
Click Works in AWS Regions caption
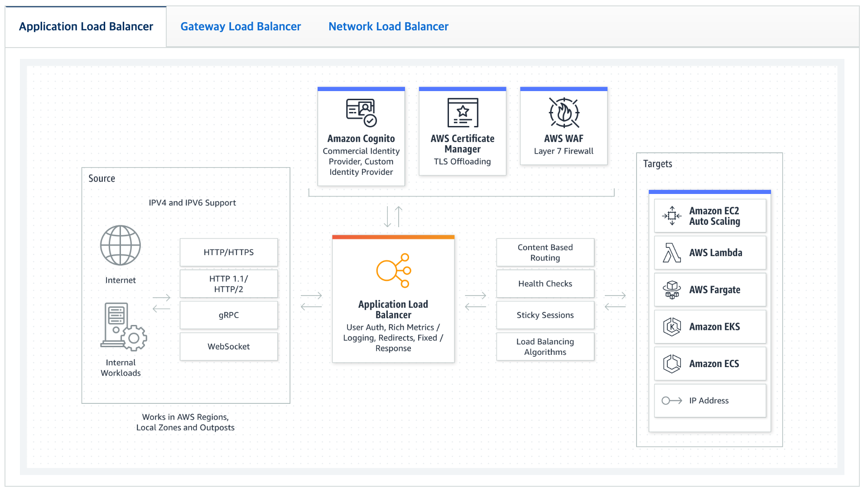[185, 422]
